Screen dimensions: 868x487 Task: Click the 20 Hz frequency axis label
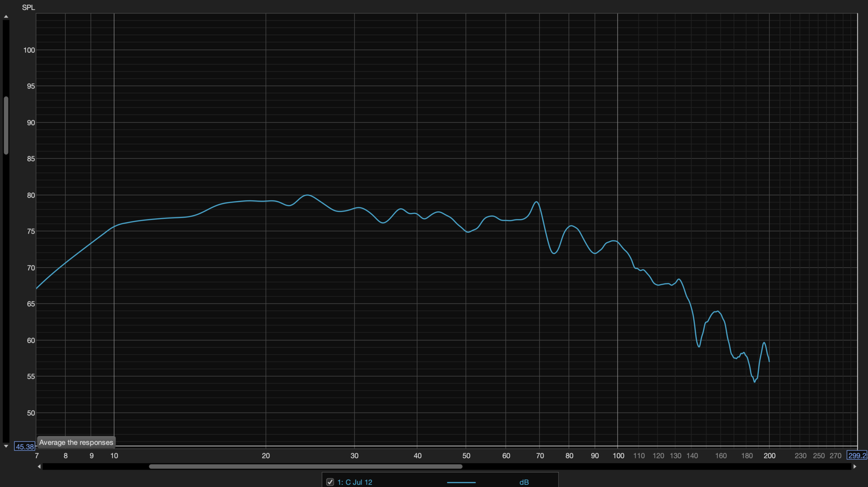point(266,456)
